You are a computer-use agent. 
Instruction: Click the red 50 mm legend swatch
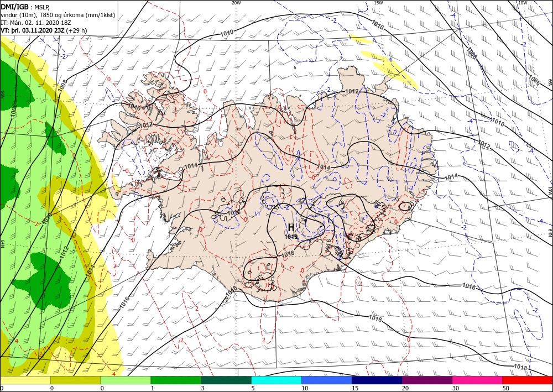click(528, 380)
